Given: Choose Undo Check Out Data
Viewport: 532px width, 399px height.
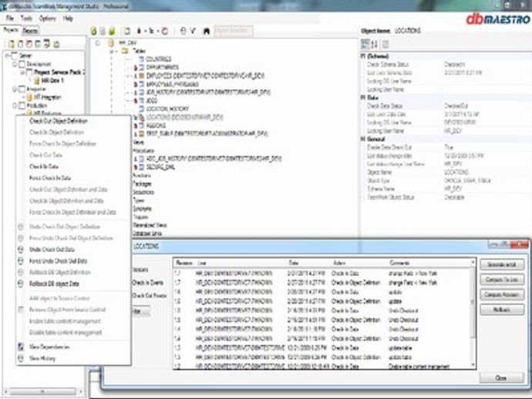Looking at the screenshot, I should point(73,250).
